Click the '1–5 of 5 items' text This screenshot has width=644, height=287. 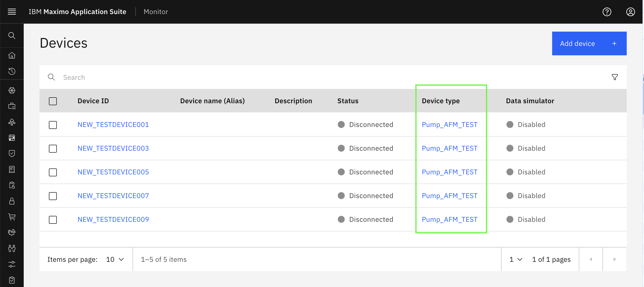click(x=164, y=260)
